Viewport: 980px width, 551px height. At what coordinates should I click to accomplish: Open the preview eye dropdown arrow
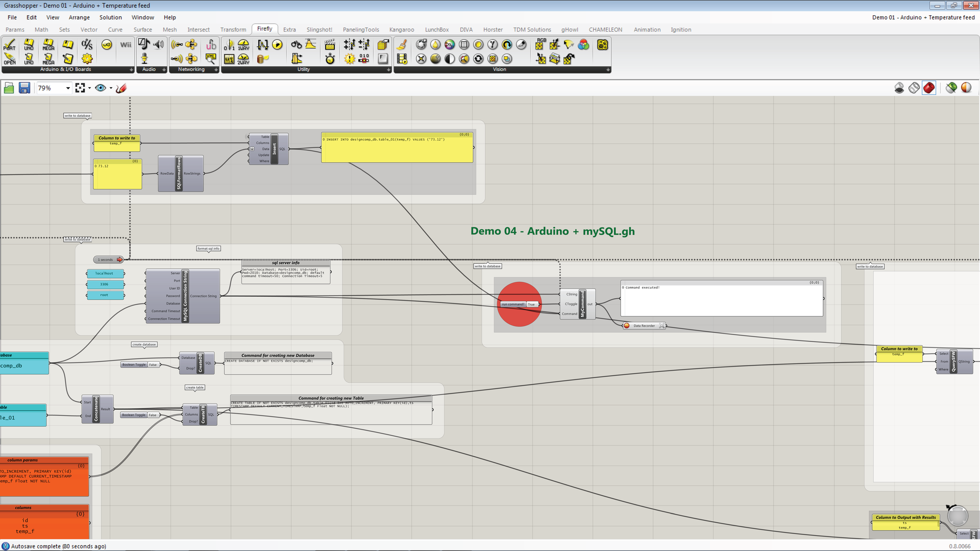pos(111,88)
